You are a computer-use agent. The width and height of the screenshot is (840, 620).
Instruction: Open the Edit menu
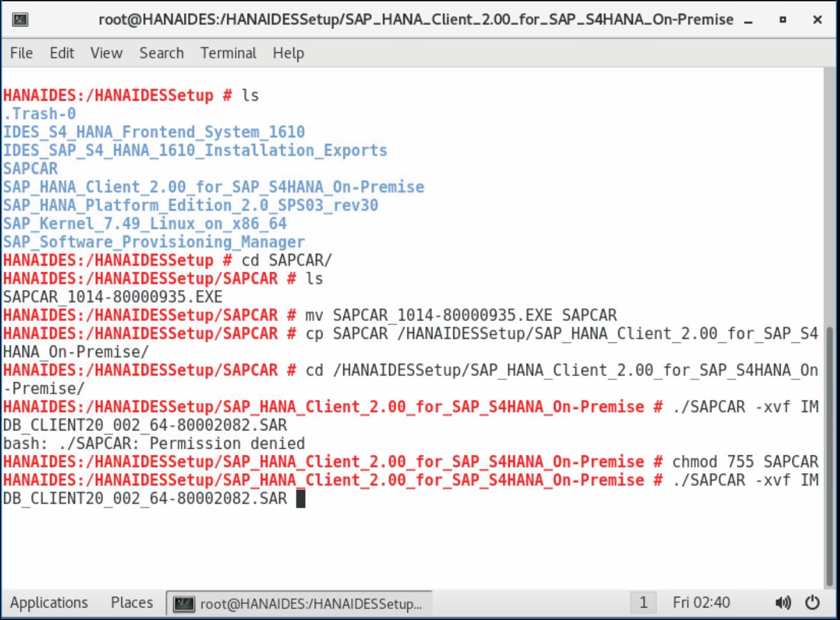pos(61,53)
